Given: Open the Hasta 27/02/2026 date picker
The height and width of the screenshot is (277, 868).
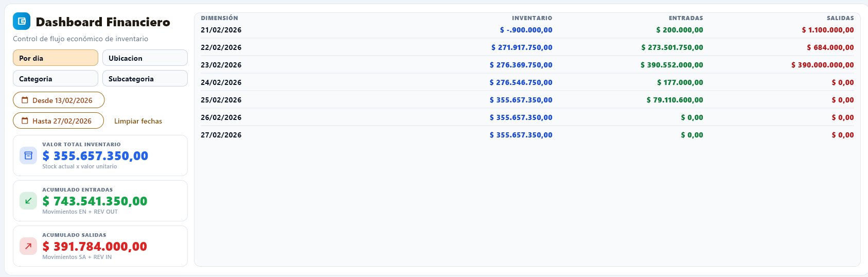Looking at the screenshot, I should (59, 121).
